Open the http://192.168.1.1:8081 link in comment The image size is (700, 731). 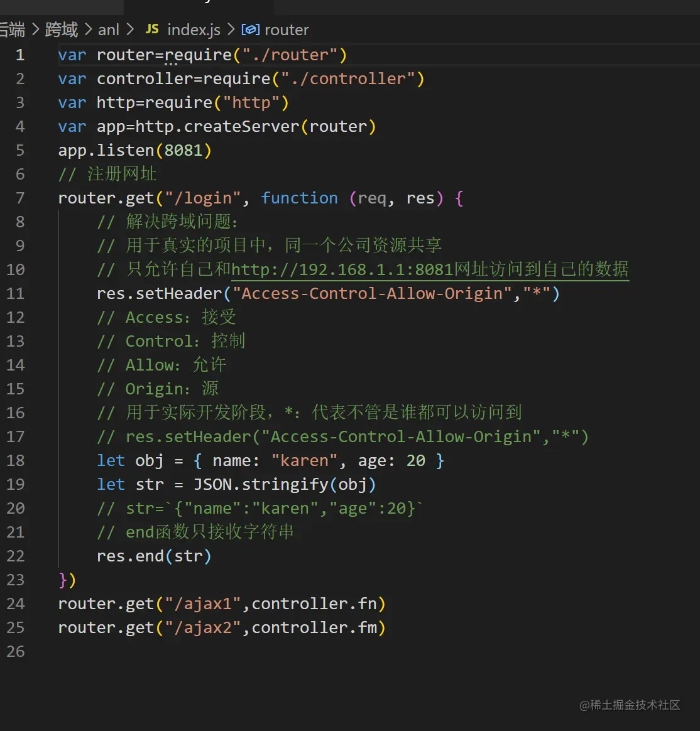(342, 269)
